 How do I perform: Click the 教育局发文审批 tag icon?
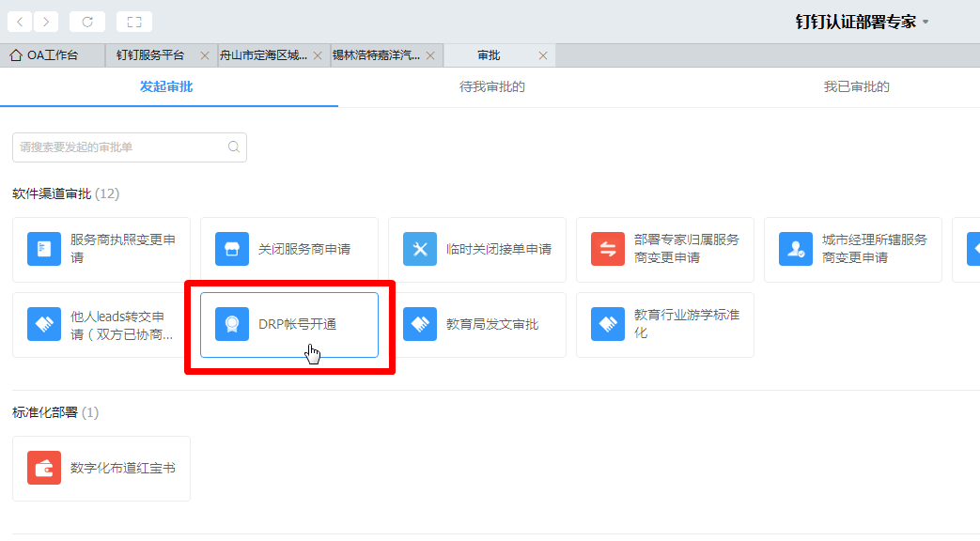pyautogui.click(x=420, y=324)
